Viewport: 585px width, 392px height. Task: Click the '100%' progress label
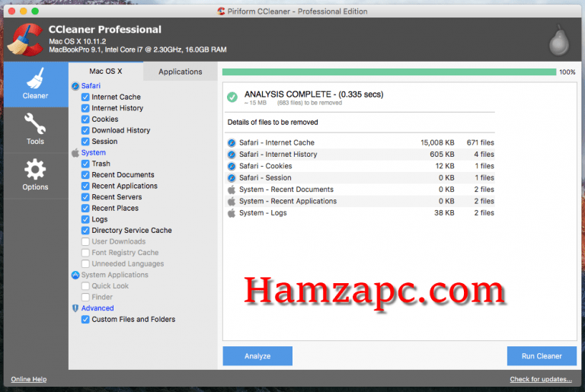(x=567, y=72)
